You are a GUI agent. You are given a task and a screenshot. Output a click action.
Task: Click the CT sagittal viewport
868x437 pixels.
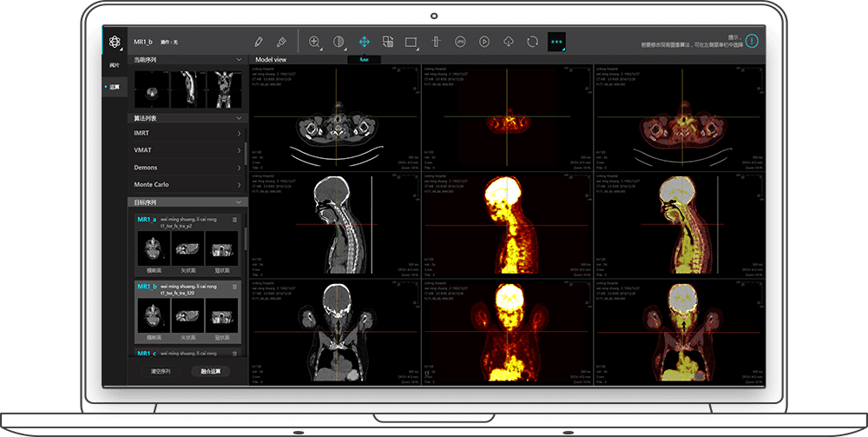[335, 225]
